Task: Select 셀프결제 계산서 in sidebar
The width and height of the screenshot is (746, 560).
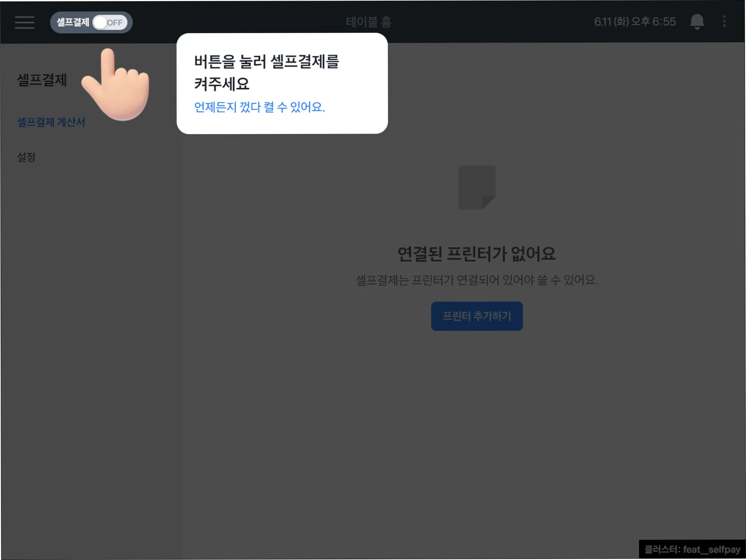Action: 51,122
